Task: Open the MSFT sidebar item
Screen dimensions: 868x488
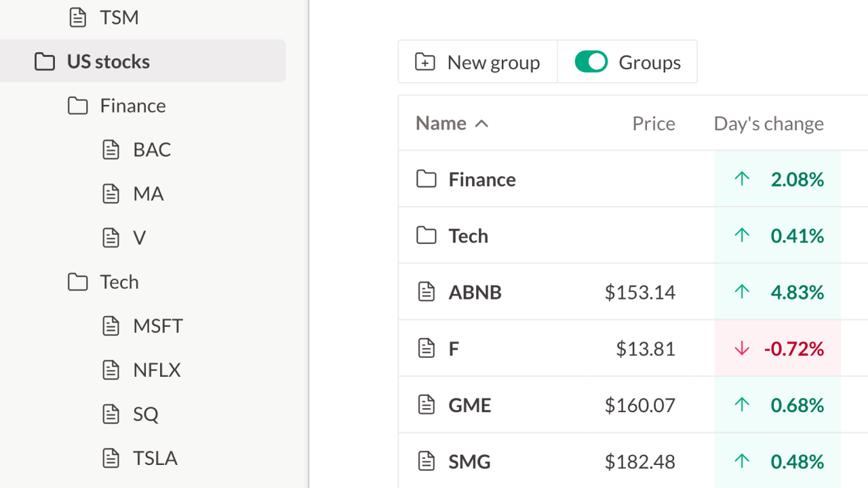Action: 158,326
